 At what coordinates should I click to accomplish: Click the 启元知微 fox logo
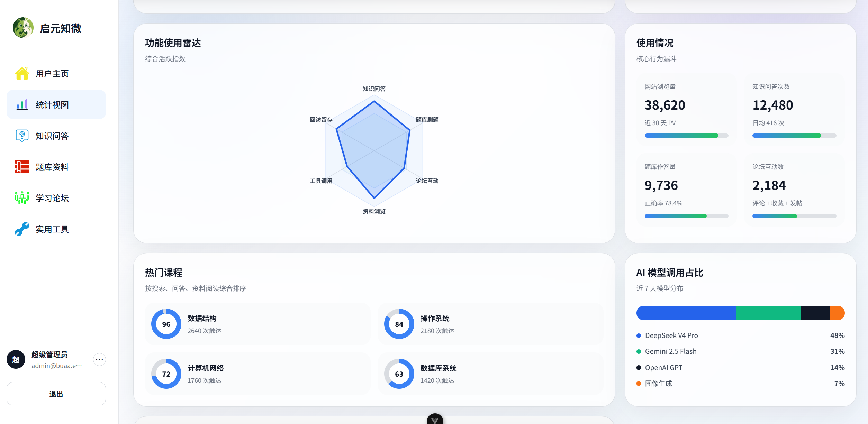23,28
